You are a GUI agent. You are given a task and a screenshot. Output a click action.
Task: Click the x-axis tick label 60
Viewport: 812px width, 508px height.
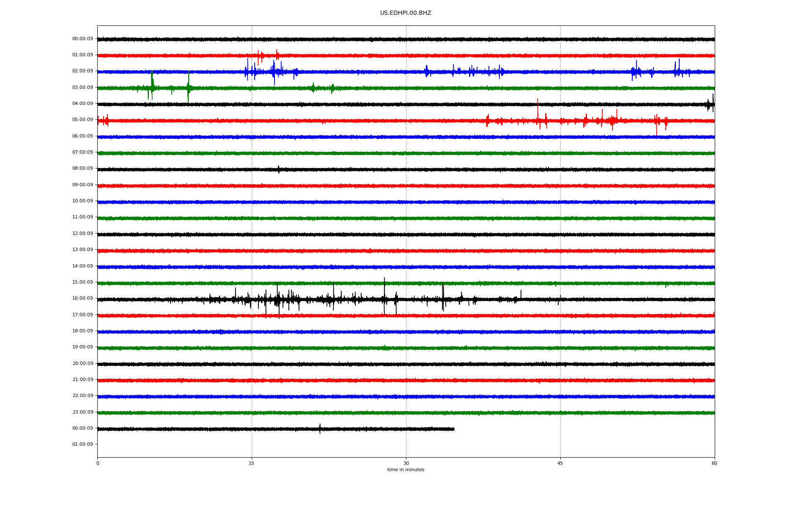coord(714,463)
